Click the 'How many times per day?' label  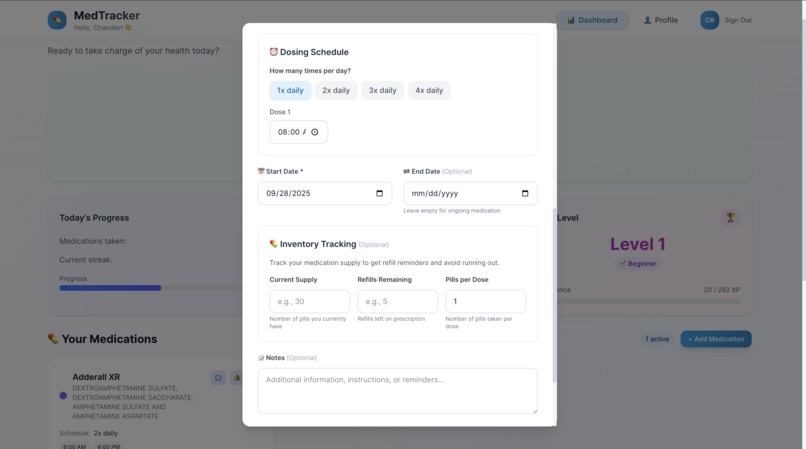point(310,71)
